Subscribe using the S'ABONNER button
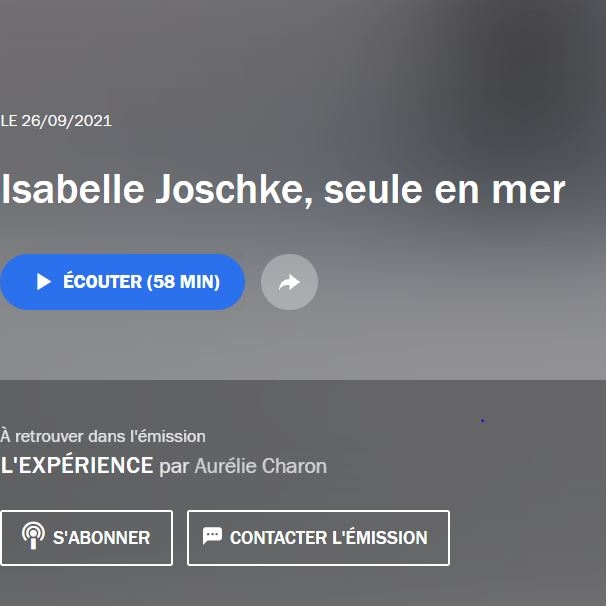The image size is (606, 606). tap(87, 538)
